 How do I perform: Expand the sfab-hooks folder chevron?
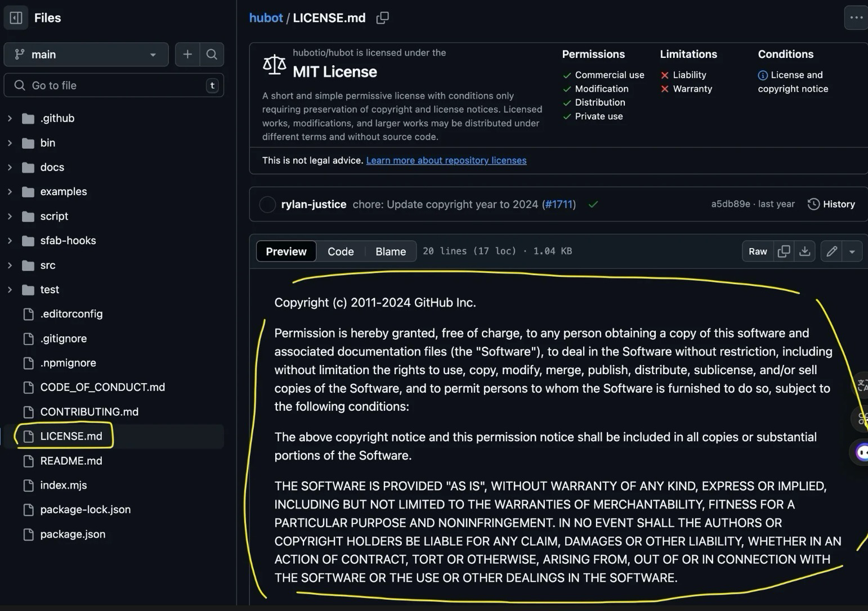tap(10, 241)
